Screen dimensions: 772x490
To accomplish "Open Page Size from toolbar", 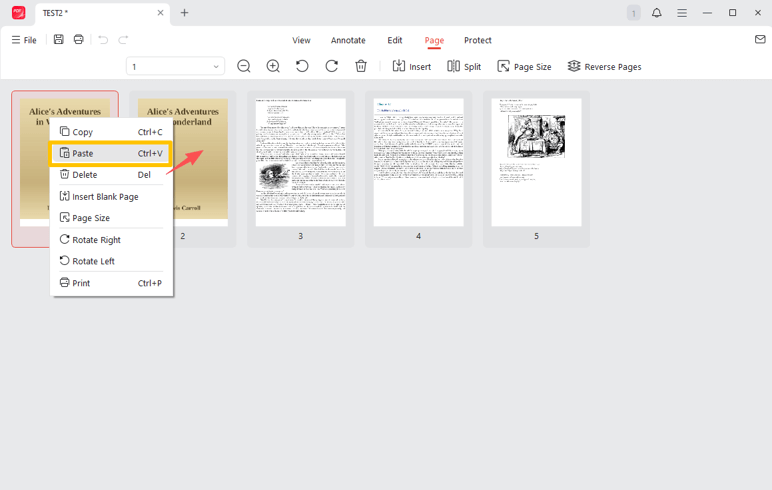I will click(524, 66).
